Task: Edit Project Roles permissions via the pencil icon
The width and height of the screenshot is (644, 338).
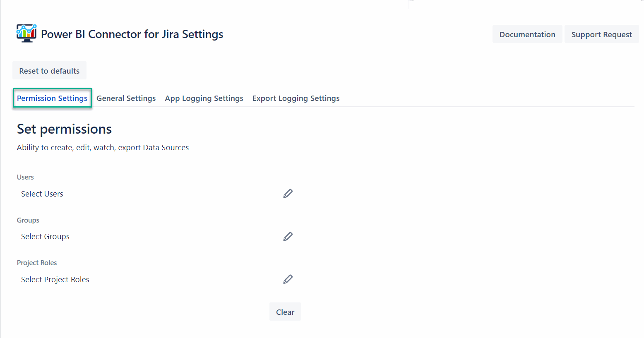Action: pyautogui.click(x=288, y=279)
